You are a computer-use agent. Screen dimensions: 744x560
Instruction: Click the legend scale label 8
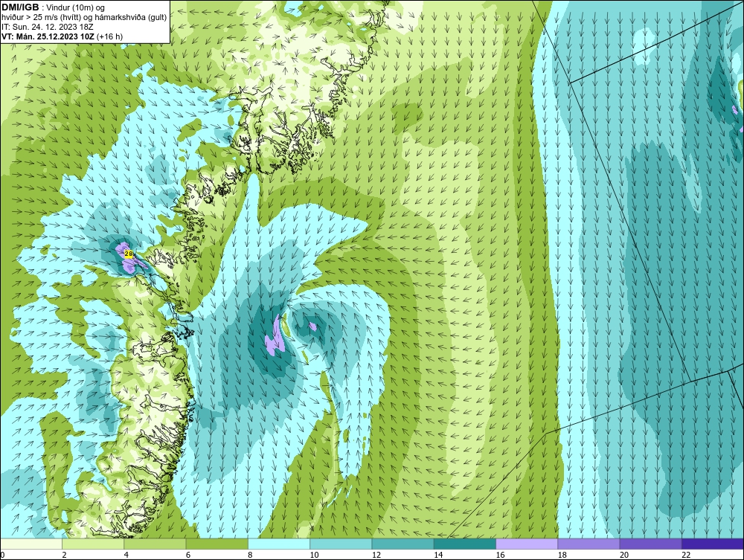(x=250, y=556)
